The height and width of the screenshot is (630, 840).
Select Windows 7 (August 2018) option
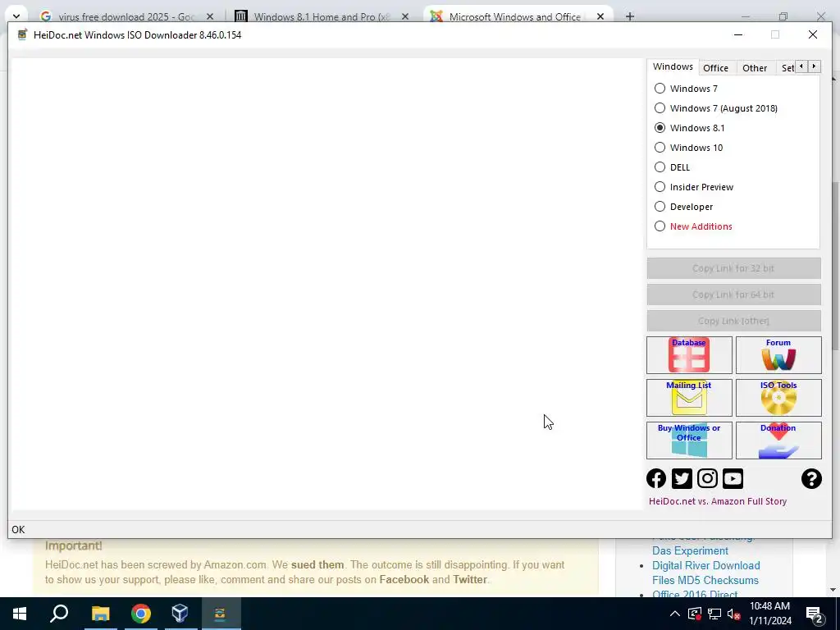(660, 108)
